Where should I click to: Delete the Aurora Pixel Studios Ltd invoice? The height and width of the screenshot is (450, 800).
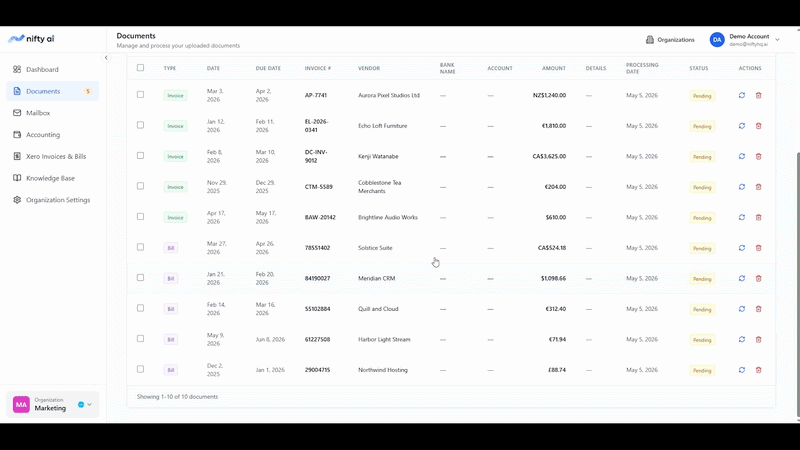(x=759, y=95)
